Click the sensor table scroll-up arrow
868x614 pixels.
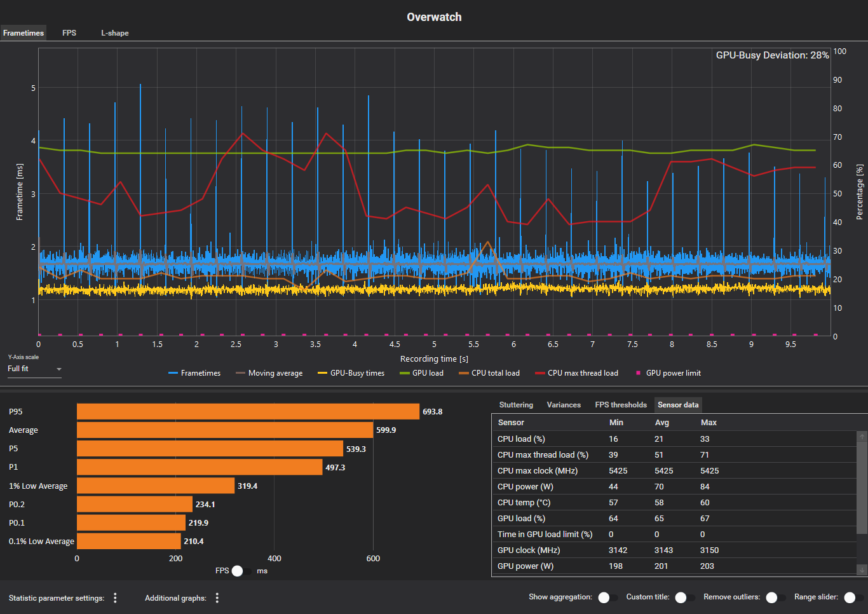[x=862, y=437]
